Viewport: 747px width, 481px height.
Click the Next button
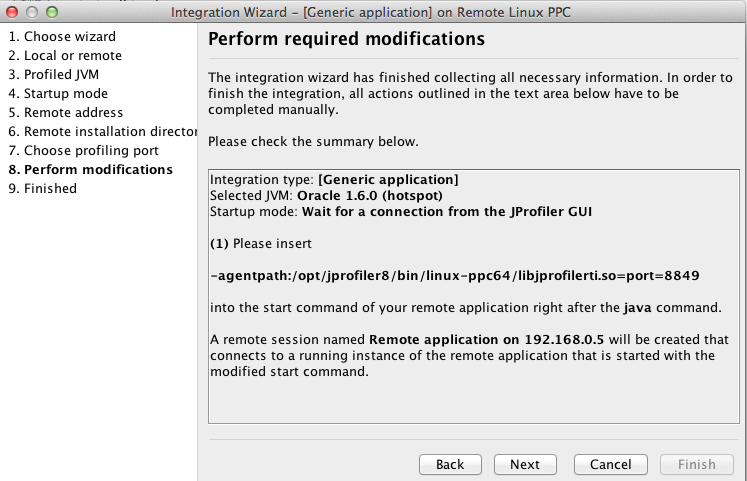[x=525, y=464]
